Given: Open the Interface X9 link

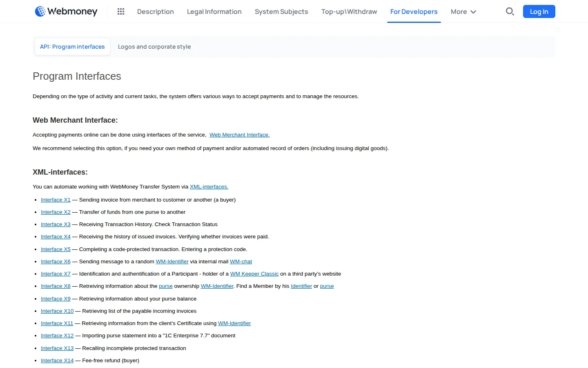Looking at the screenshot, I should click(56, 299).
